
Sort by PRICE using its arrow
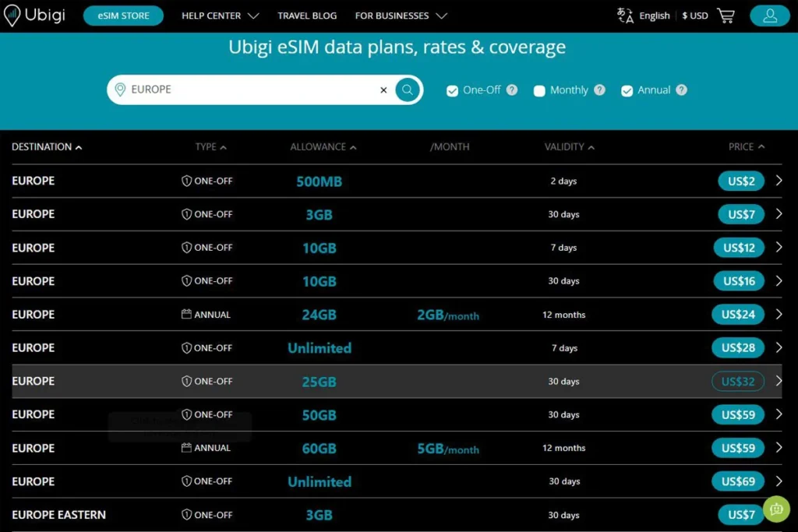tap(761, 146)
